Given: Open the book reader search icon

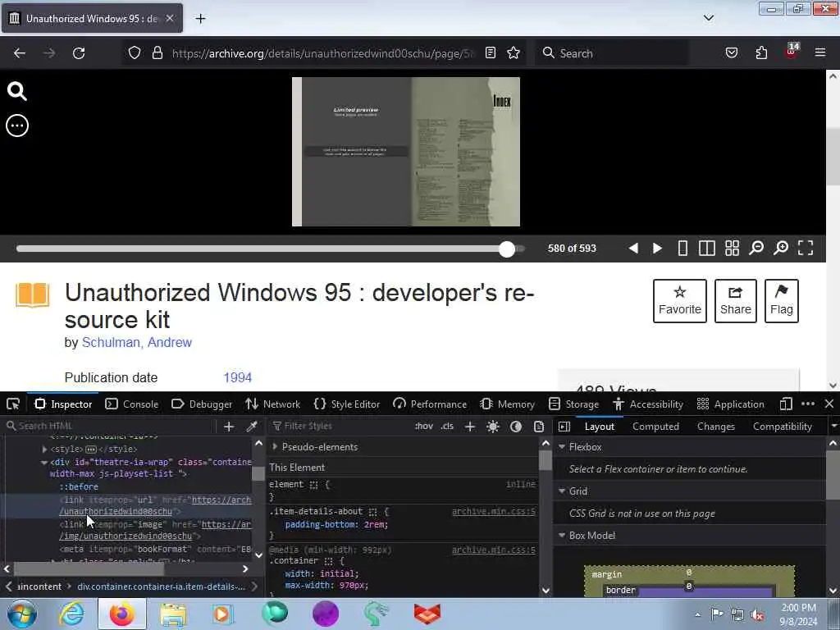Looking at the screenshot, I should (x=16, y=91).
